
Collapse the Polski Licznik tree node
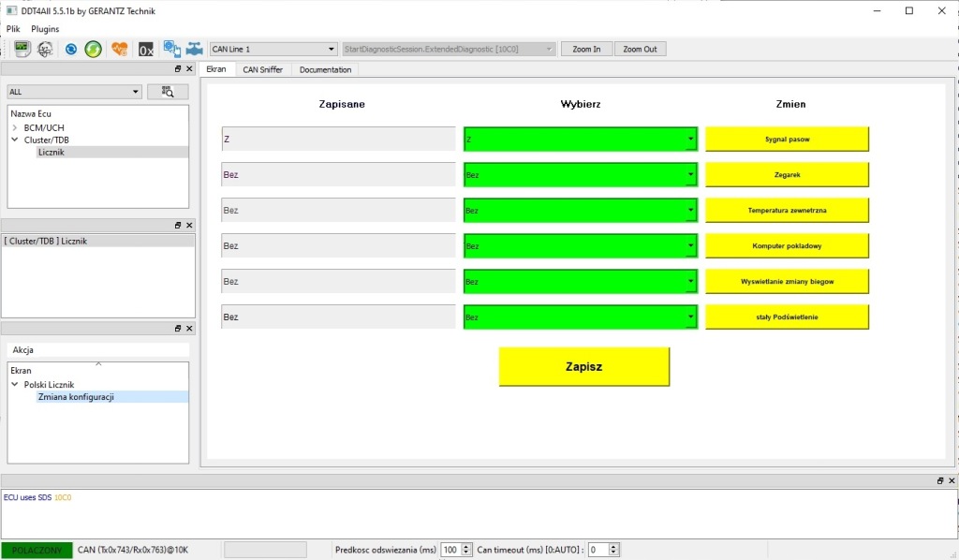[15, 385]
